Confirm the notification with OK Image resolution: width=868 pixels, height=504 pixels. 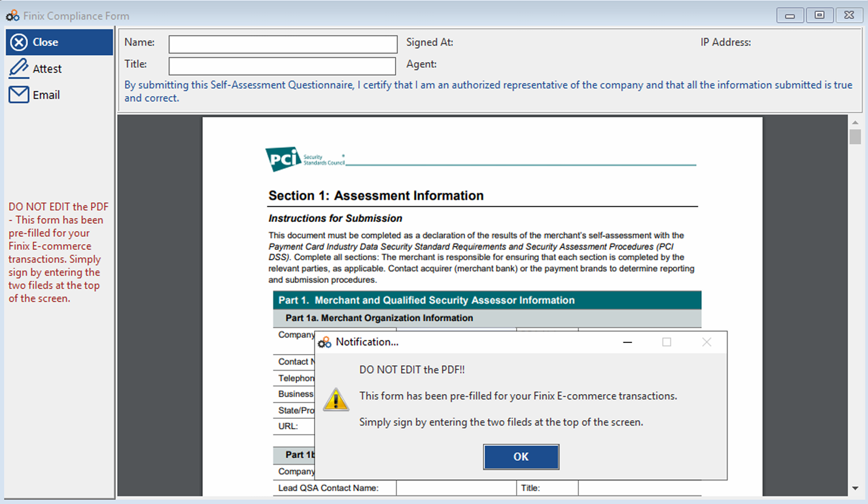521,457
